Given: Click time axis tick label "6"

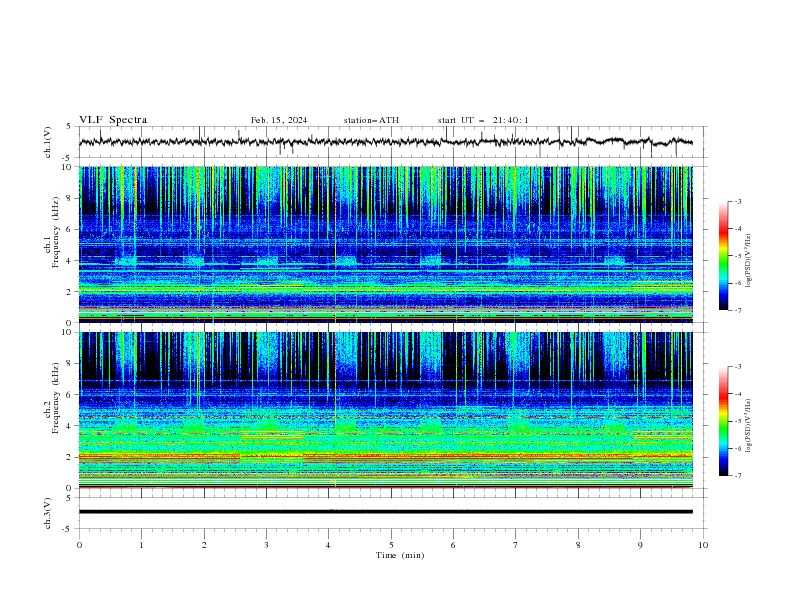Looking at the screenshot, I should coord(453,545).
